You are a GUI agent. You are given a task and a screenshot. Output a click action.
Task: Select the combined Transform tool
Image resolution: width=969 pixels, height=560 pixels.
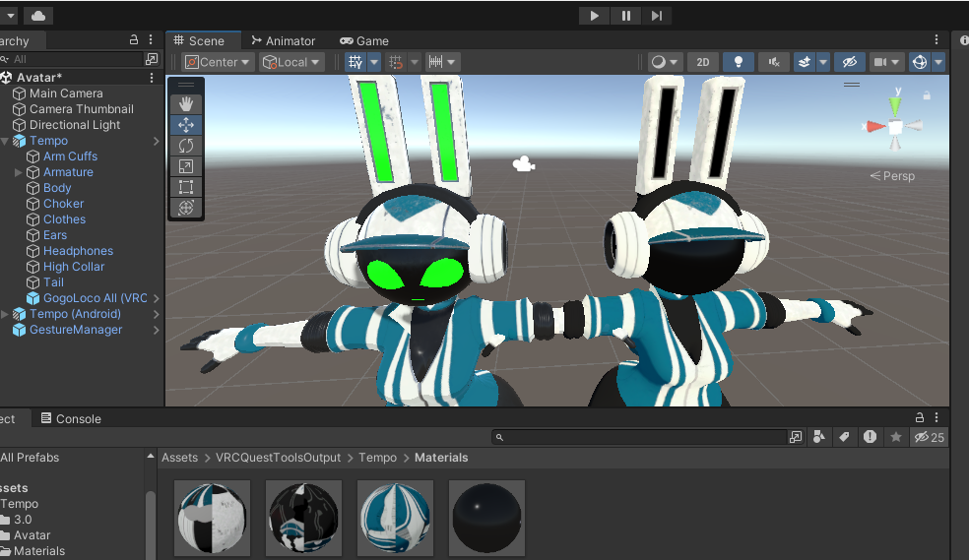tap(186, 208)
